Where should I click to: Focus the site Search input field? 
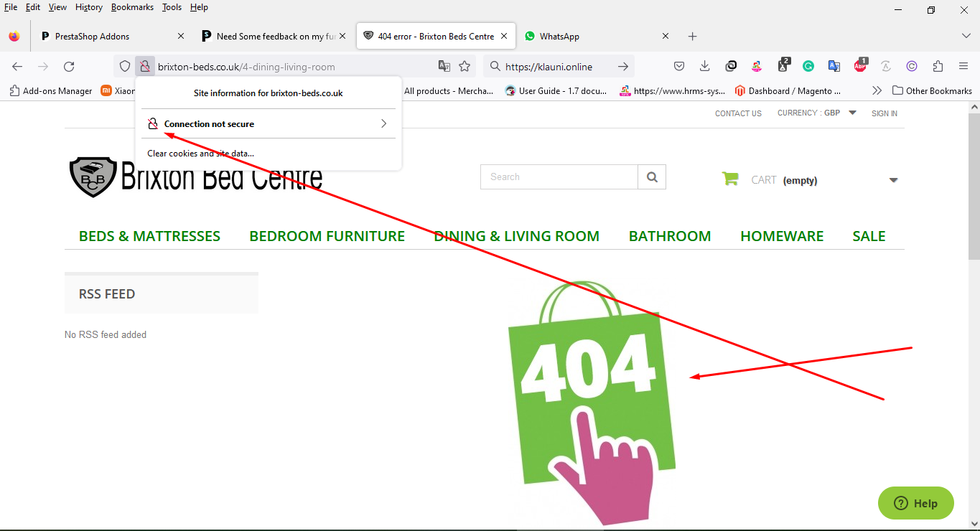click(559, 177)
